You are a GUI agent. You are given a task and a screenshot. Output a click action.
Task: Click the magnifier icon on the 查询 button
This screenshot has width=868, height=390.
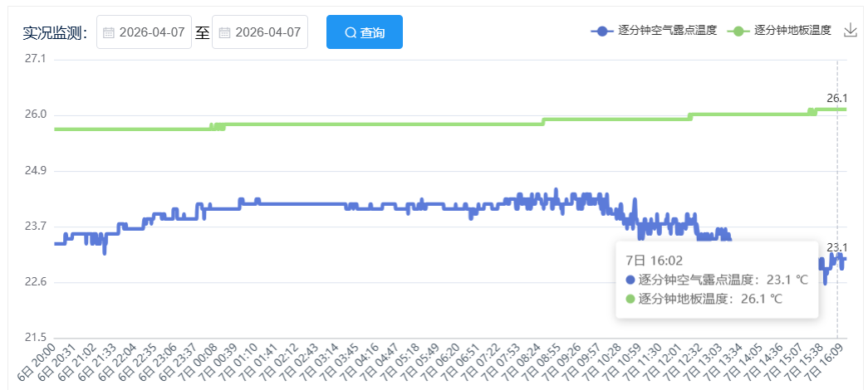pyautogui.click(x=351, y=33)
